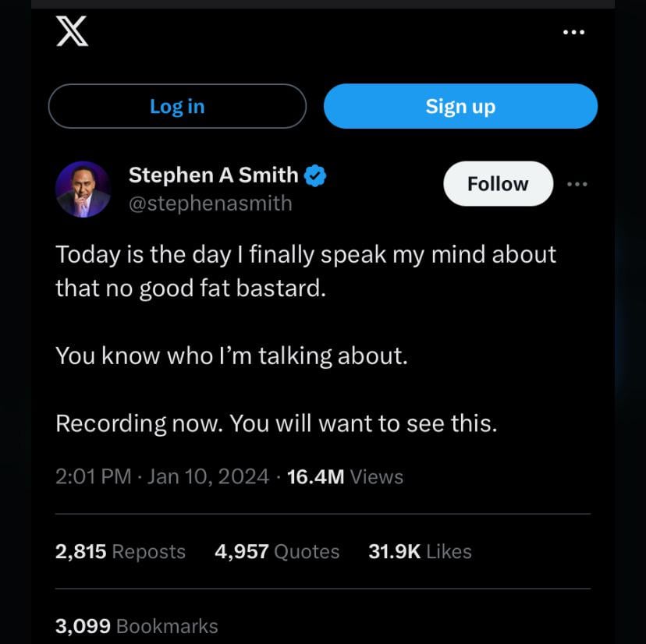This screenshot has height=644, width=646.
Task: Click the Jan 10, 2024 date
Action: click(208, 476)
